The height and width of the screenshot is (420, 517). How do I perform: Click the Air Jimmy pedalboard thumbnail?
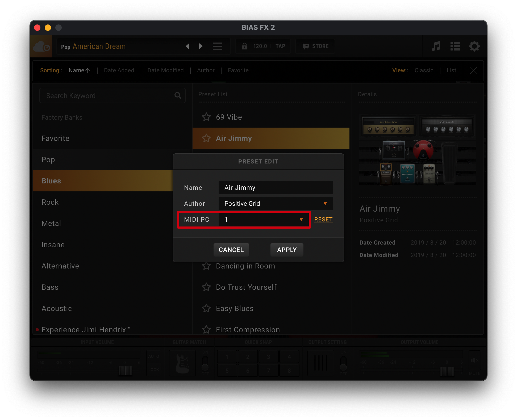click(x=418, y=149)
